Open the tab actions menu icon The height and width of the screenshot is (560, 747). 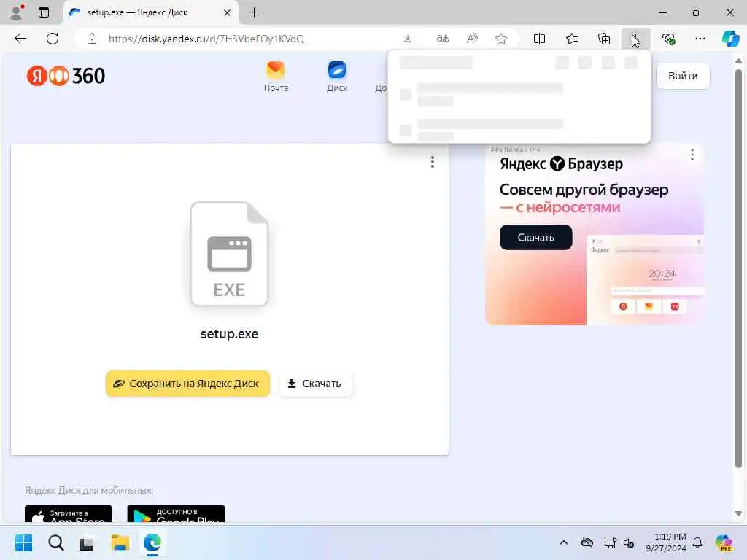coord(44,12)
